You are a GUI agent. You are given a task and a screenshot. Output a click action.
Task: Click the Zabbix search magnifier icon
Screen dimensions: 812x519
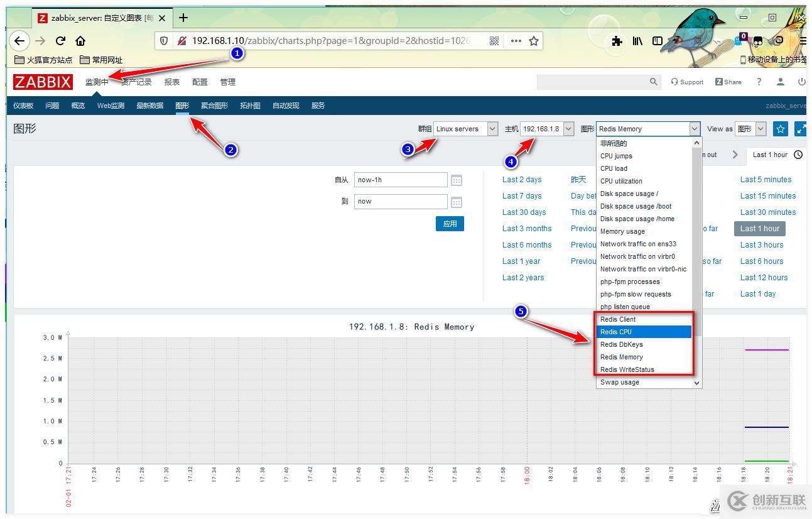pyautogui.click(x=653, y=82)
